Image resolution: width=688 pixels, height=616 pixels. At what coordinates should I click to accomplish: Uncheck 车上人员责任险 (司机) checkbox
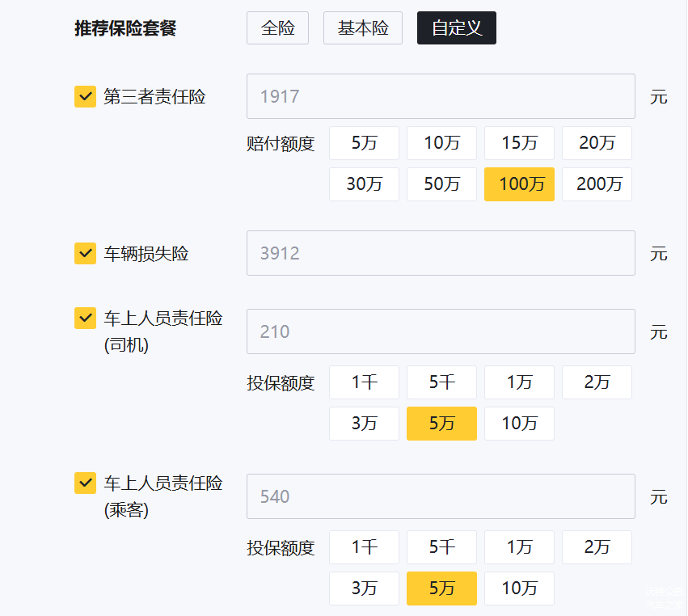[85, 318]
